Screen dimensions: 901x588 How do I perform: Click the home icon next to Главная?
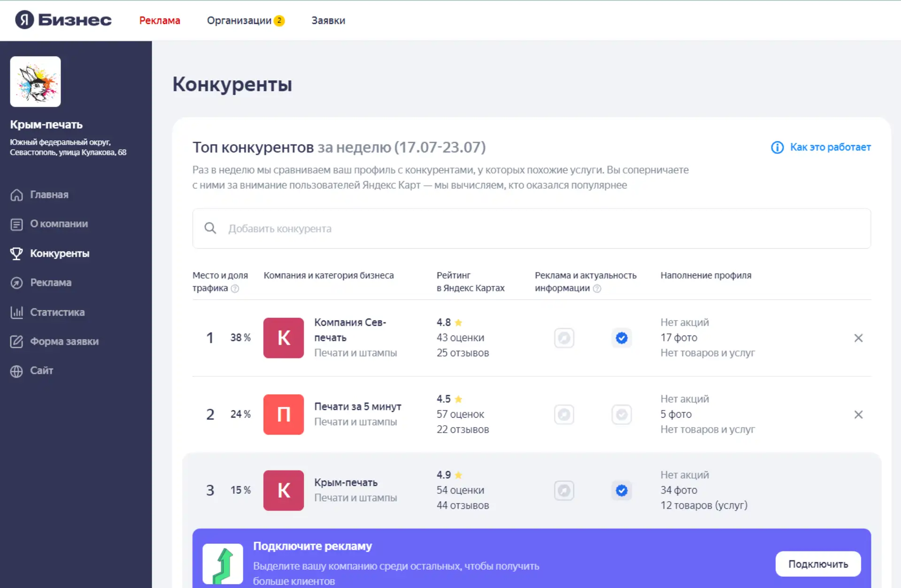coord(17,195)
